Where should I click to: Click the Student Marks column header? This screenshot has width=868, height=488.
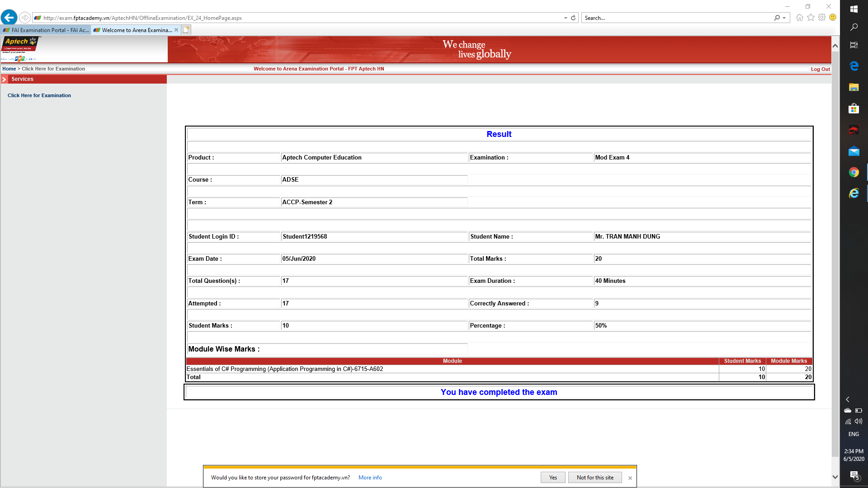[x=742, y=361]
